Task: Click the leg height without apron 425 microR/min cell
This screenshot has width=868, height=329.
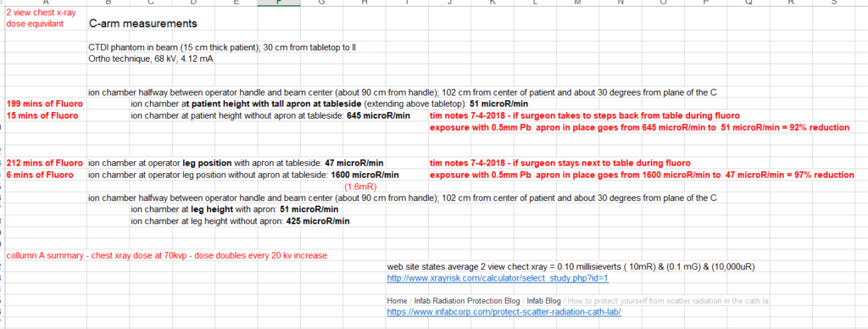Action: point(240,221)
